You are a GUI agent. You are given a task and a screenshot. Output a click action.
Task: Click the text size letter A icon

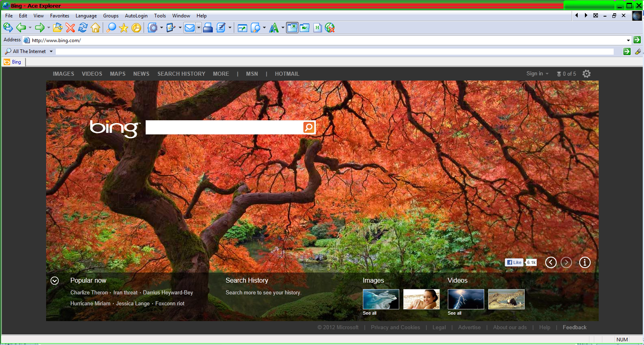pos(274,28)
